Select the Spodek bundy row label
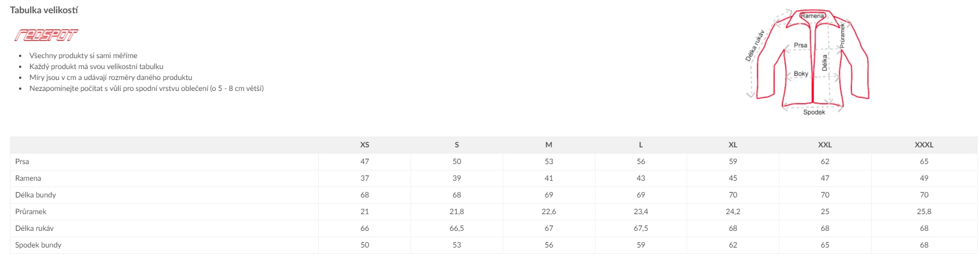Image resolution: width=980 pixels, height=274 pixels. (38, 245)
